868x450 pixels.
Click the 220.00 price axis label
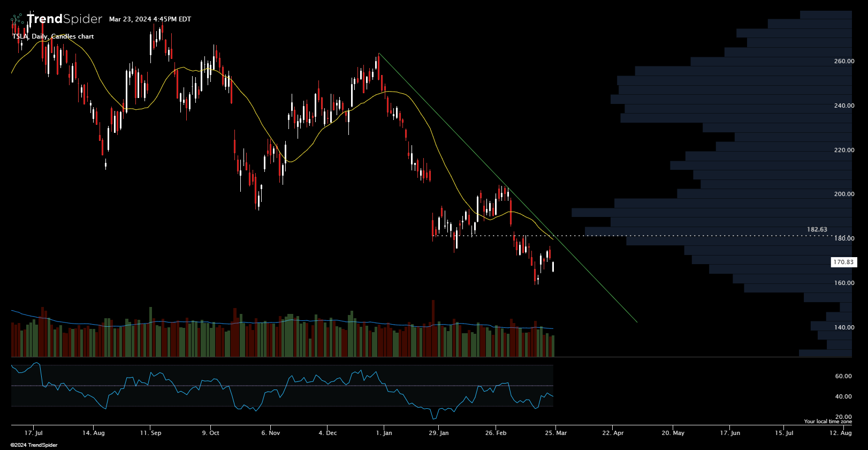844,150
